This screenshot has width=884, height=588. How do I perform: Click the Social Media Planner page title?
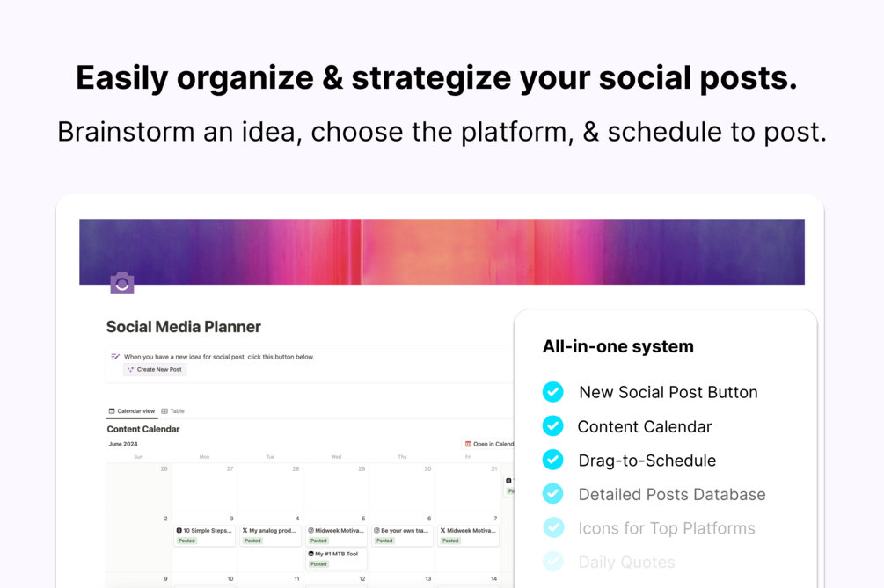pos(184,327)
